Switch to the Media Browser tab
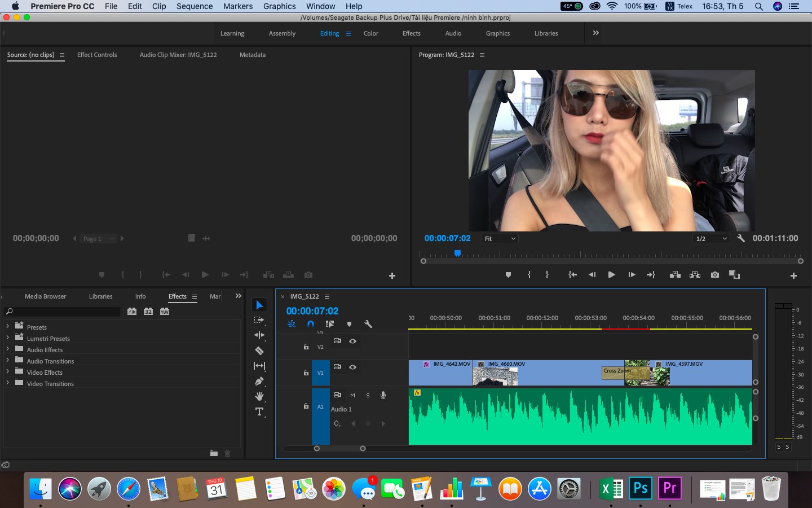The width and height of the screenshot is (812, 508). click(x=45, y=296)
